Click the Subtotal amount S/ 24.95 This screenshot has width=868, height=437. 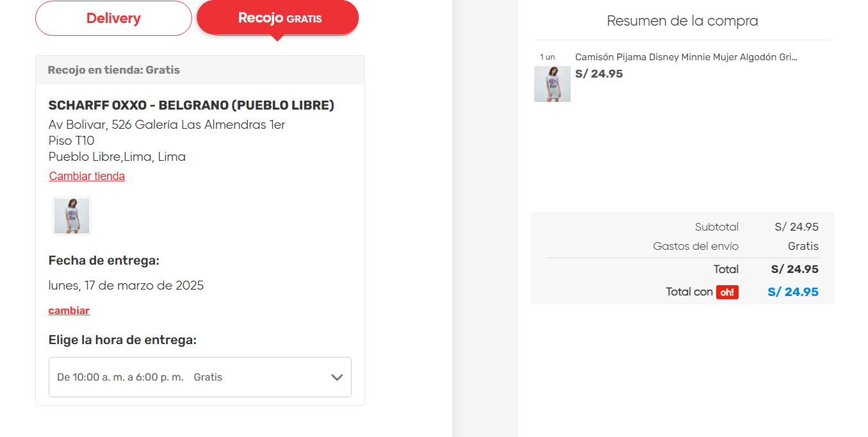pos(797,227)
